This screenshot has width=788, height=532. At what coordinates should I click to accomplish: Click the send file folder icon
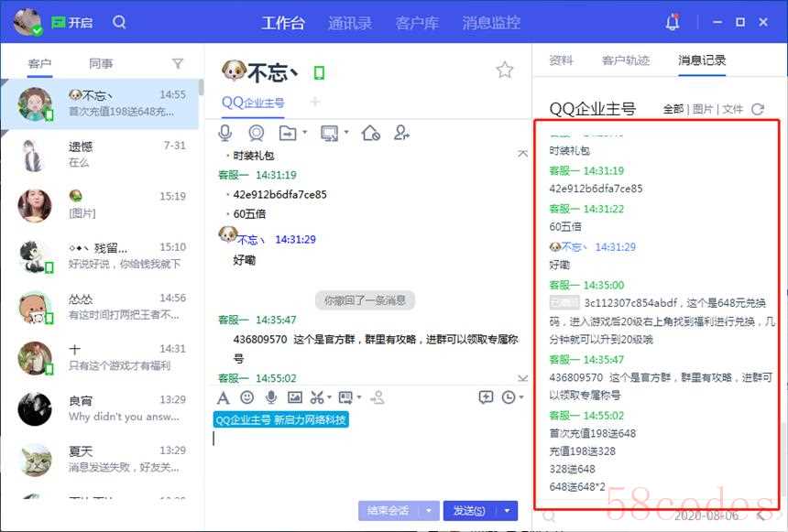click(288, 133)
